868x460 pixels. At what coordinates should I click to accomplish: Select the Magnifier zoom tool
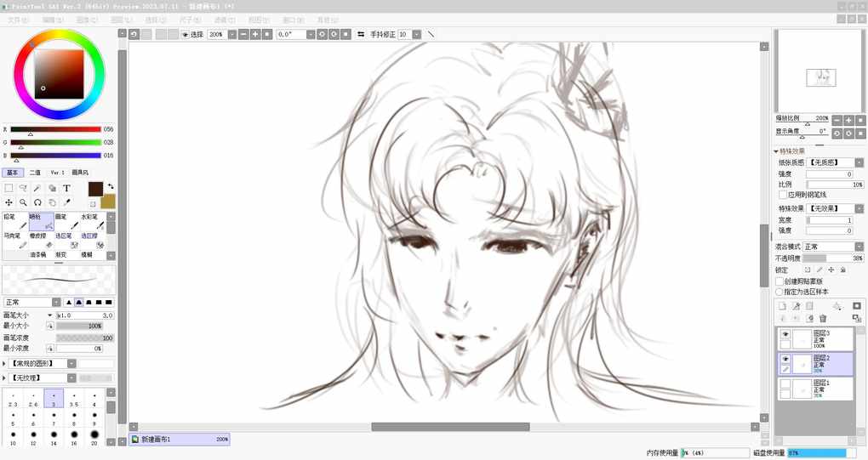(23, 202)
